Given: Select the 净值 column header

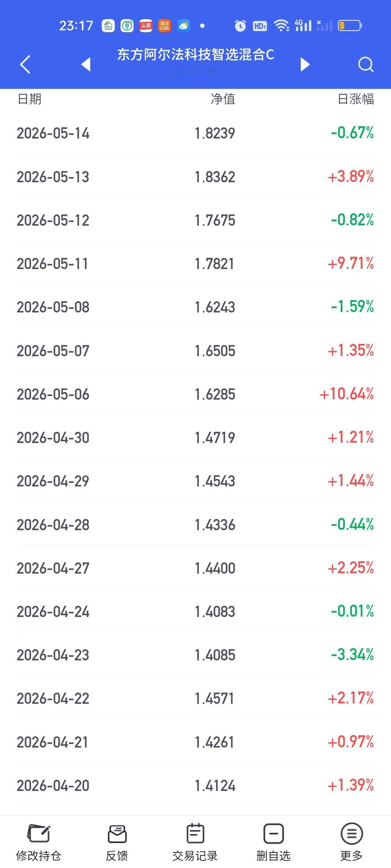Looking at the screenshot, I should coord(223,99).
